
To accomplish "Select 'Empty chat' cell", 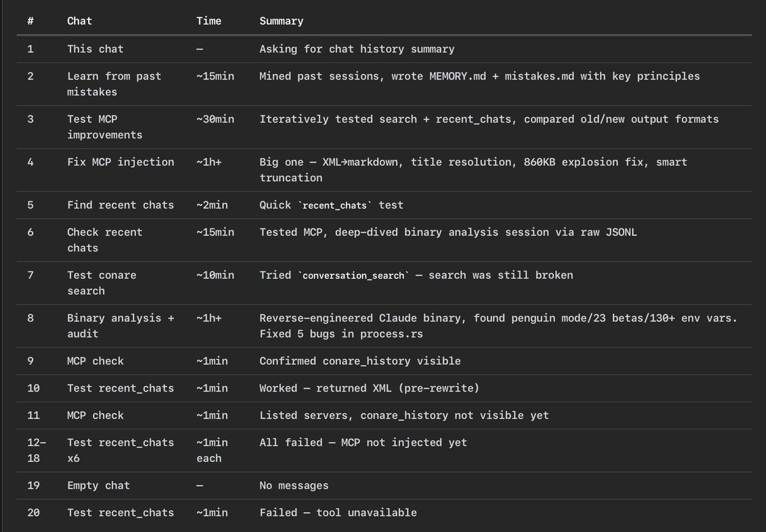I will [x=98, y=485].
